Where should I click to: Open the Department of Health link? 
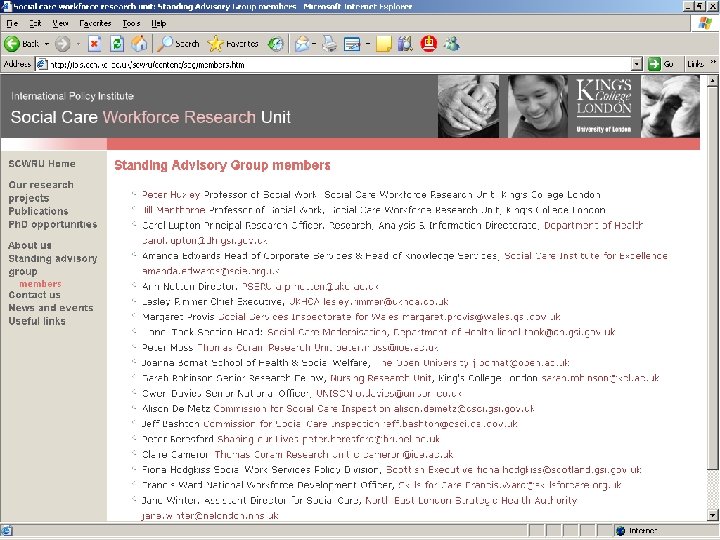click(x=593, y=225)
